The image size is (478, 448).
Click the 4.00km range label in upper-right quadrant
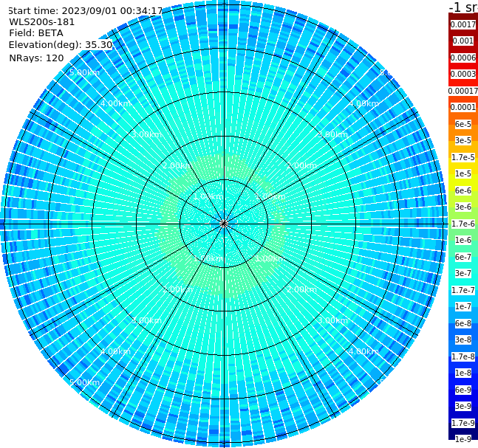363,103
